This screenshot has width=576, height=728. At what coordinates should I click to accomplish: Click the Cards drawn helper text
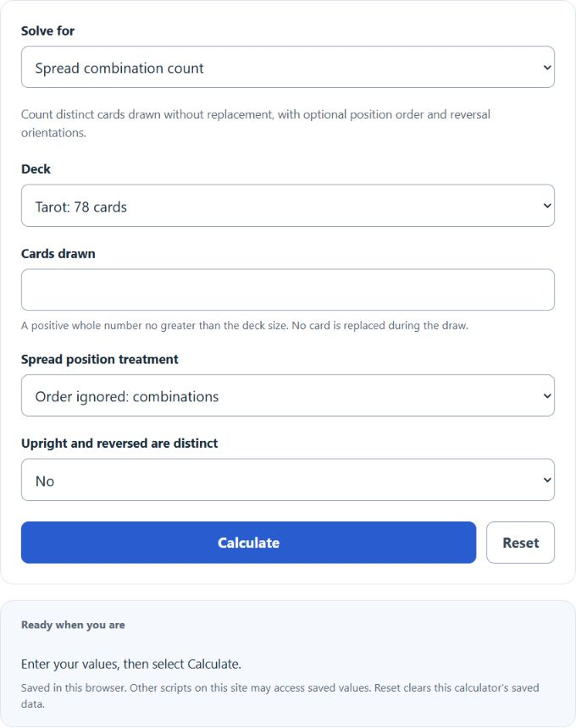click(244, 326)
